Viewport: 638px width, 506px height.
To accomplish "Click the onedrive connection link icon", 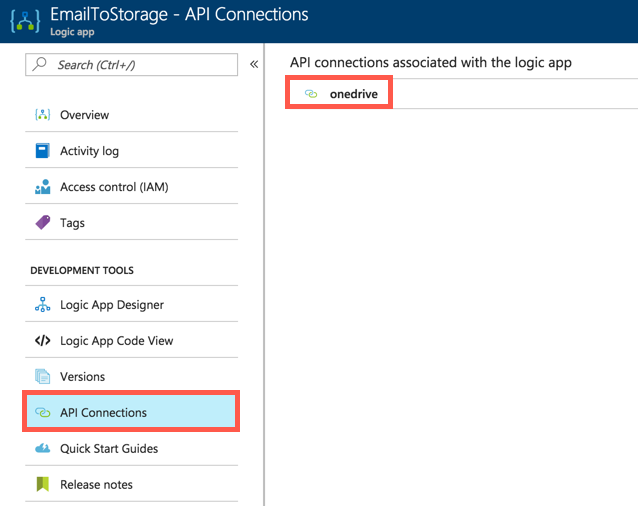I will (x=311, y=94).
